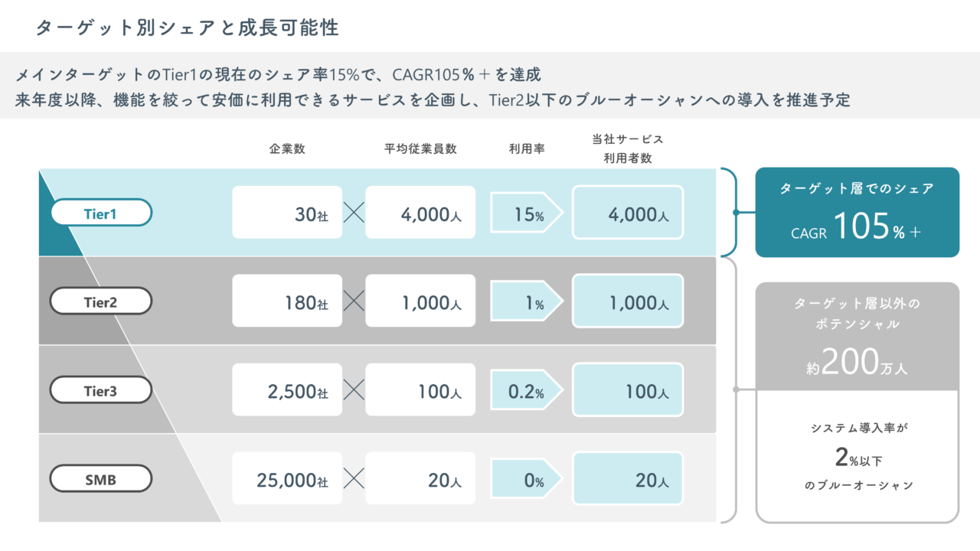Click the slide title ターゲット別シェアと成長可能性
The image size is (980, 551).
[188, 28]
